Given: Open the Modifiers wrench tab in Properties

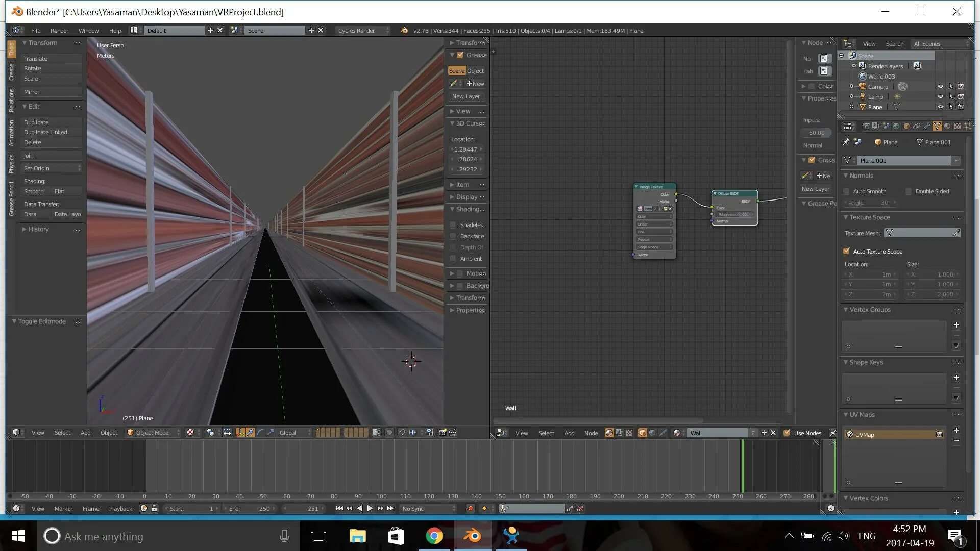Looking at the screenshot, I should coord(927,126).
